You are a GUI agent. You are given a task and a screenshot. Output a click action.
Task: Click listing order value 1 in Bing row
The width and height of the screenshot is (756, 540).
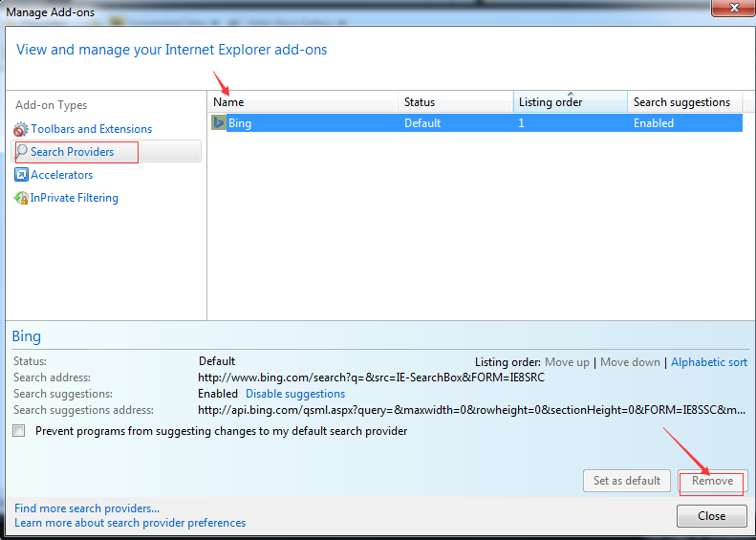521,123
